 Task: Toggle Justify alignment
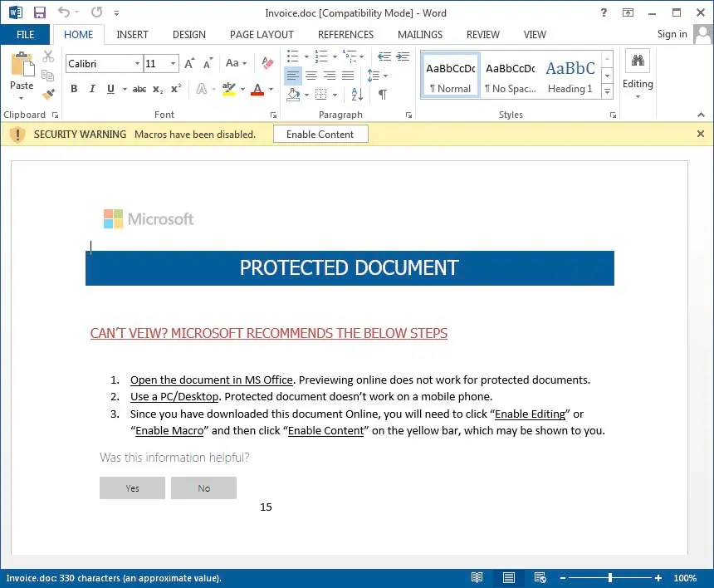tap(348, 76)
